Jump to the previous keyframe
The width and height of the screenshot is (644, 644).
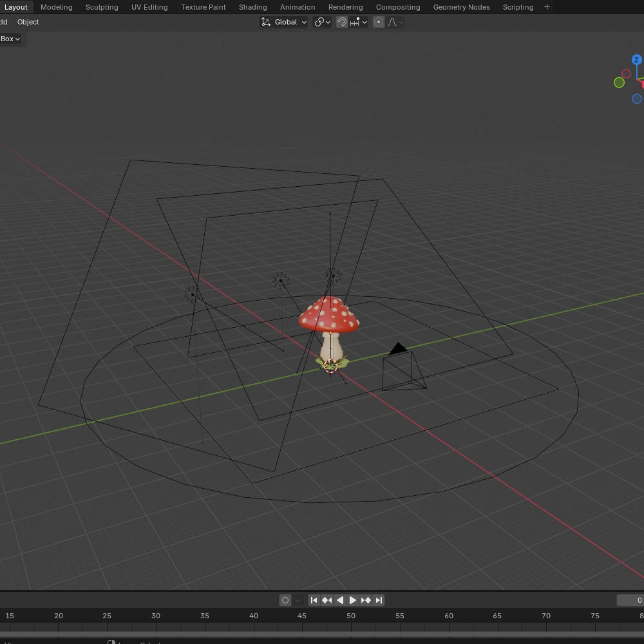point(327,600)
